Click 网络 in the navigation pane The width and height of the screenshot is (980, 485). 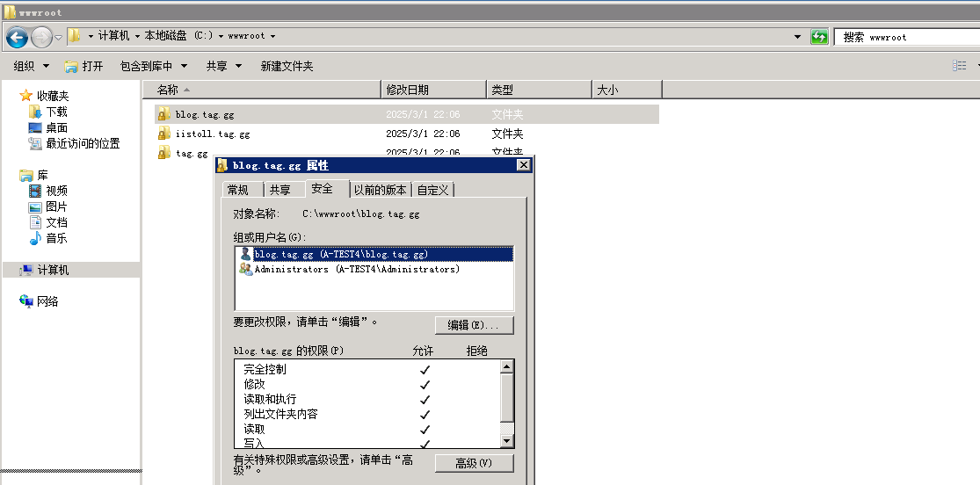[47, 301]
